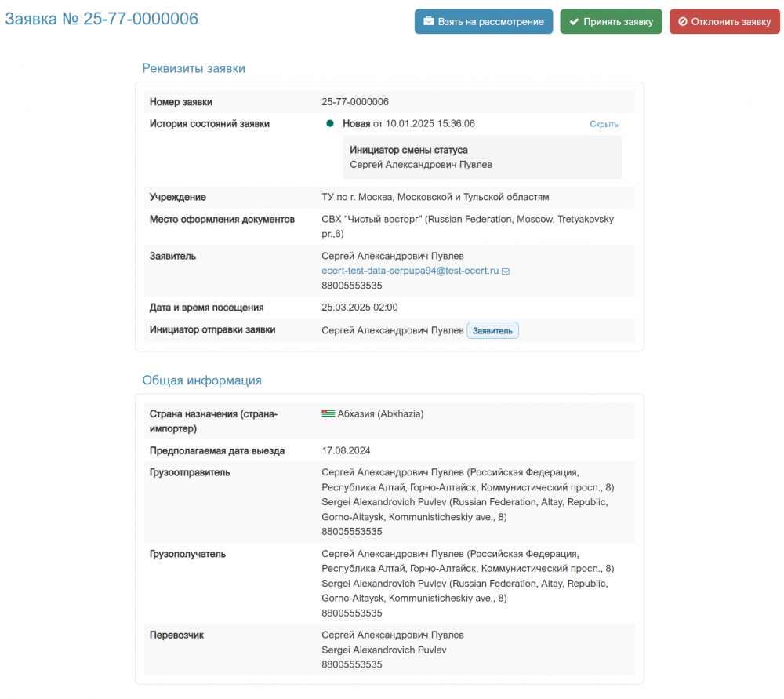Open the ecert-test-data-serpupa94 email link
Viewport: 784px width, 699px height.
410,271
